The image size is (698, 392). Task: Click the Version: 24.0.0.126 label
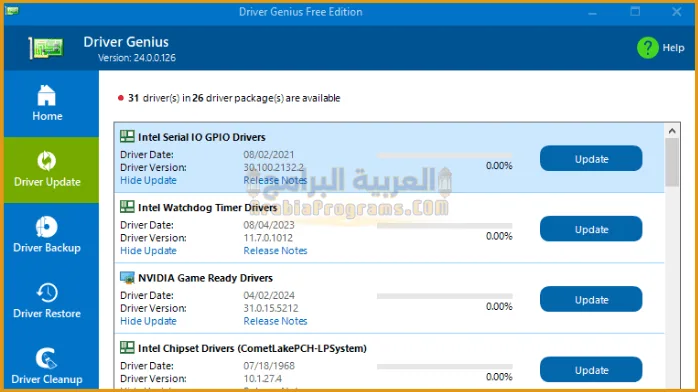click(137, 58)
